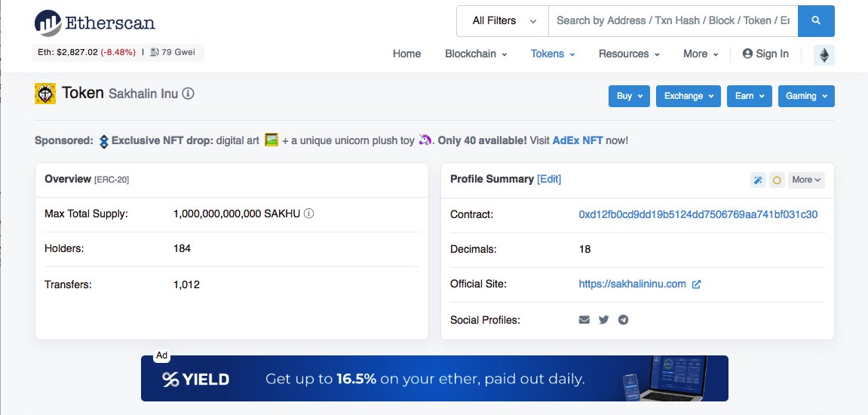Viewport: 868px width, 415px height.
Task: Click the Eth price $2,827.02 text
Action: point(68,52)
